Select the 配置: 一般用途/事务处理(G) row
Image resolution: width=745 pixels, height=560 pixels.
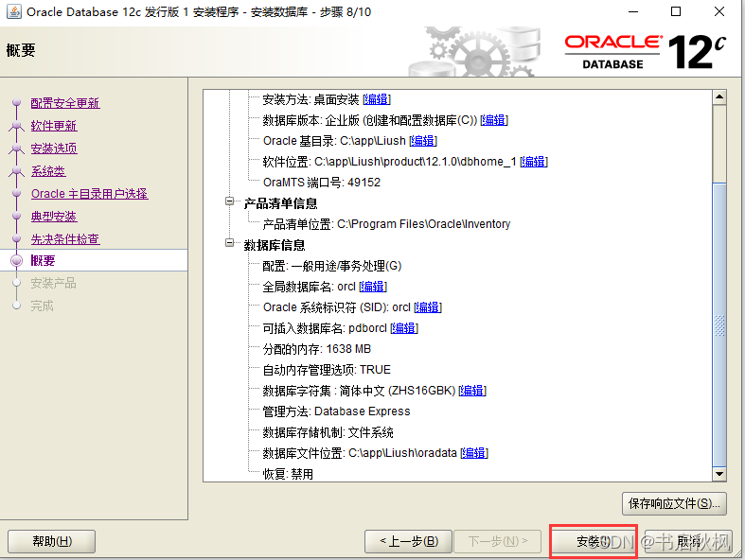pyautogui.click(x=332, y=266)
